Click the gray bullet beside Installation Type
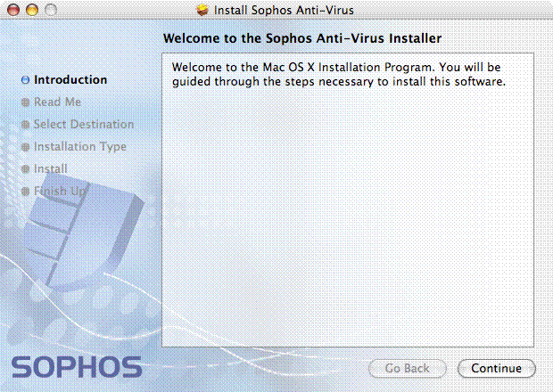Image resolution: width=553 pixels, height=392 pixels. point(25,147)
